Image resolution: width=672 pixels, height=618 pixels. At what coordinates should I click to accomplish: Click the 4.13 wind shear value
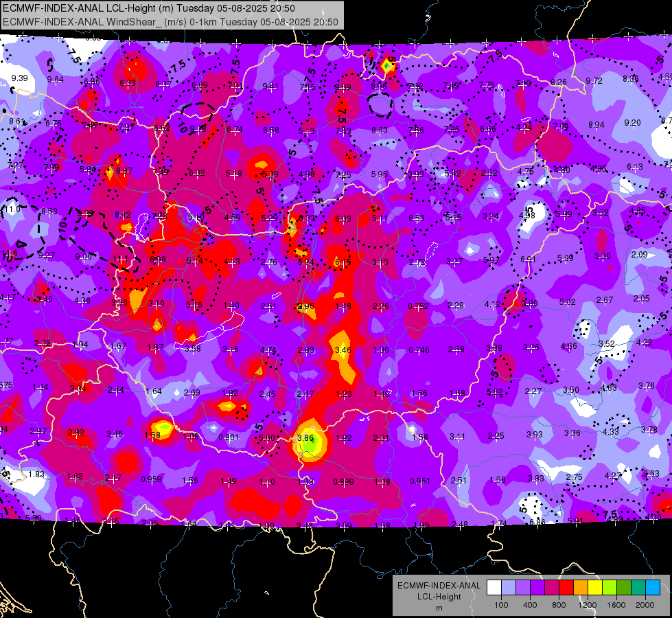pyautogui.click(x=232, y=262)
